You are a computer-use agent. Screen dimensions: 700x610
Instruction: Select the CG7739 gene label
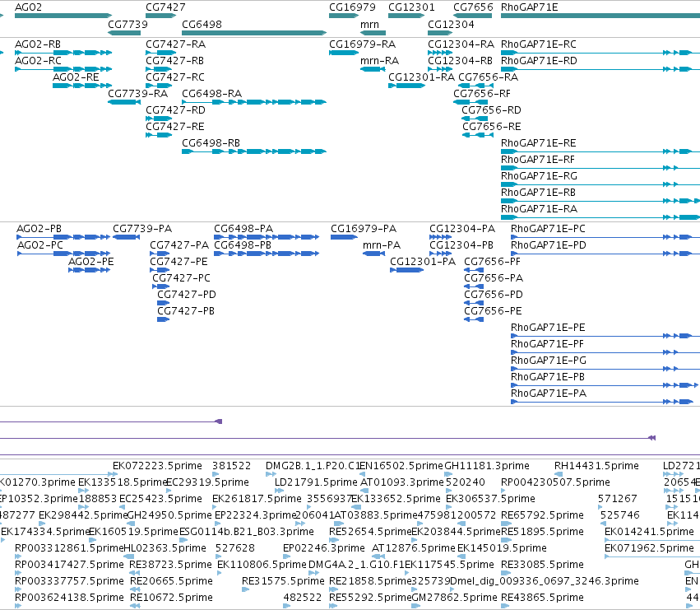tap(127, 24)
